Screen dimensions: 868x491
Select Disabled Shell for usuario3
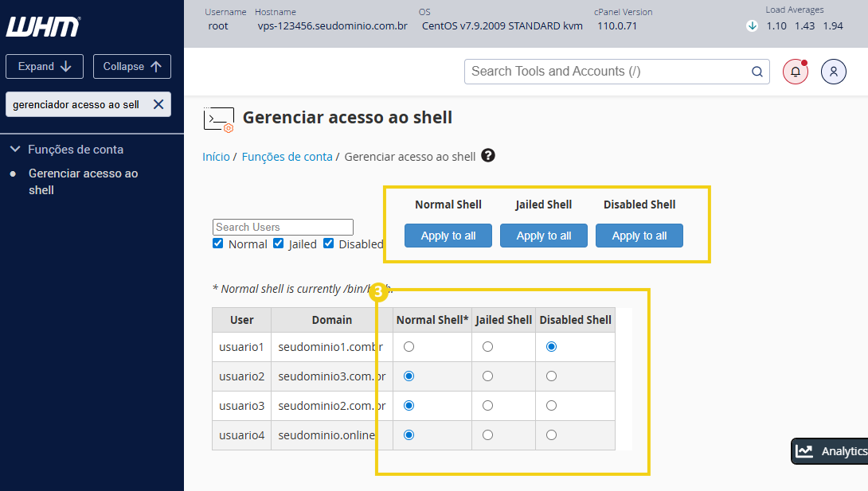pyautogui.click(x=551, y=405)
